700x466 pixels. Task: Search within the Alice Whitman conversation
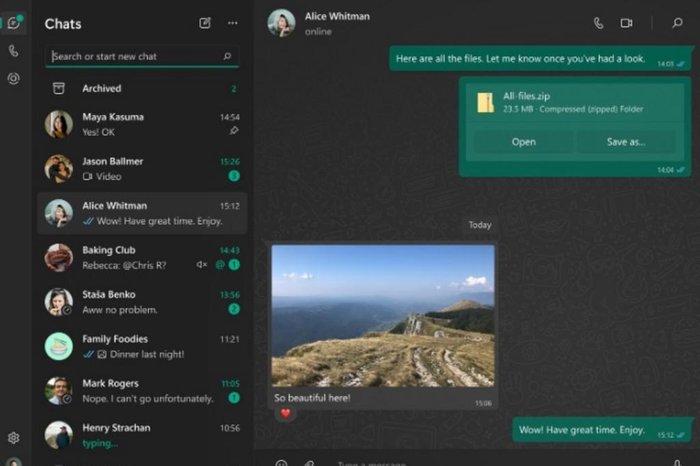pos(677,23)
